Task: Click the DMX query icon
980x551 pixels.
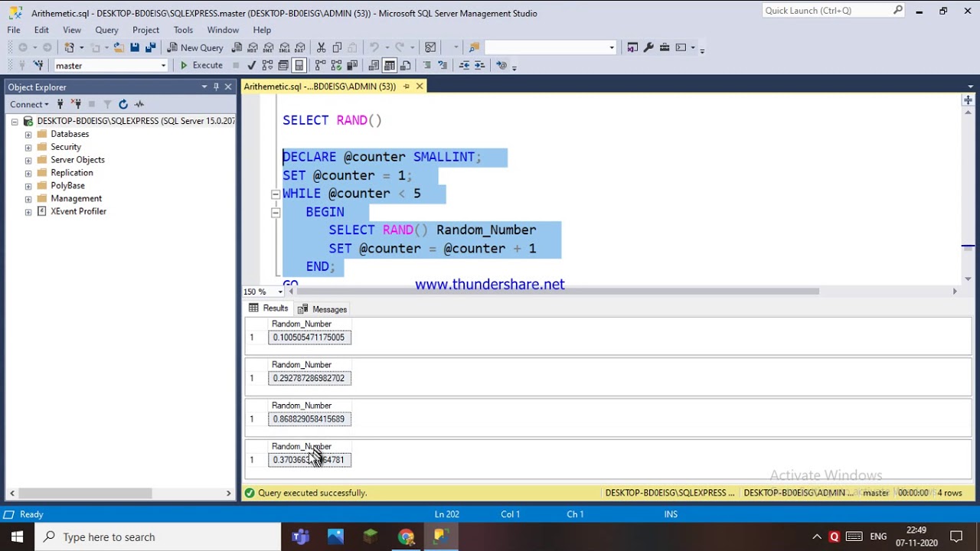Action: [x=269, y=47]
